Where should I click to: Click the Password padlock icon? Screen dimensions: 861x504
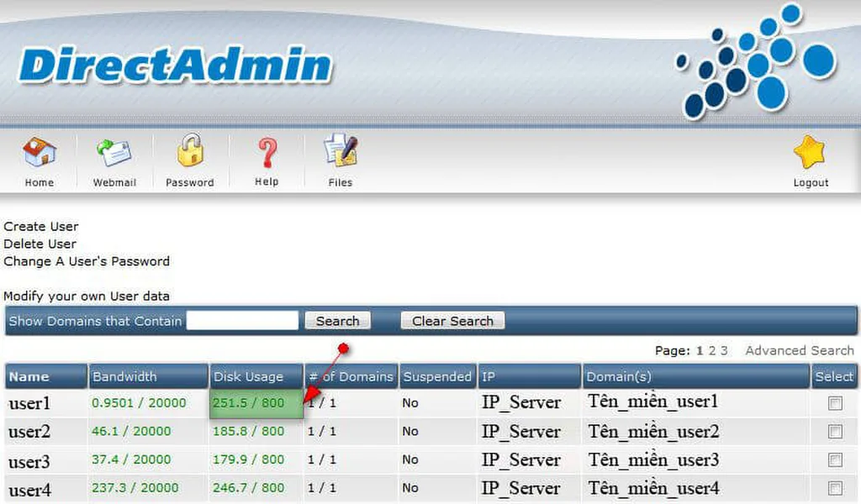(x=190, y=150)
